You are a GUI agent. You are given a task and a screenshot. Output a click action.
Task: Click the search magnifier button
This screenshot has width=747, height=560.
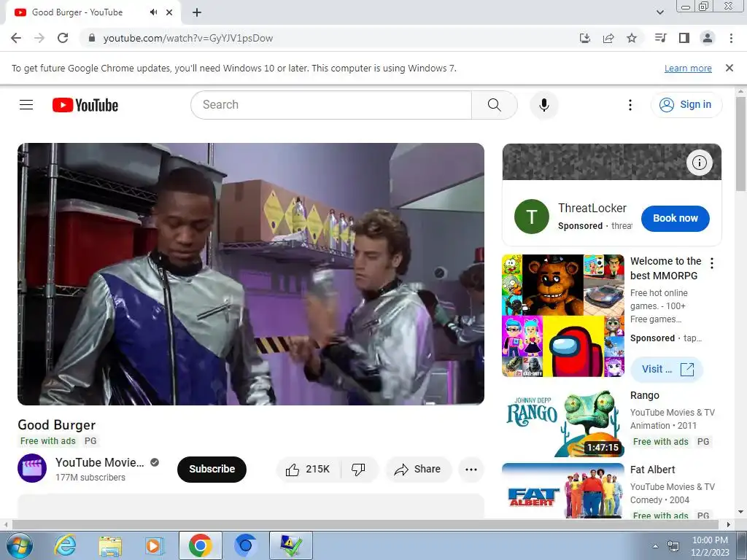click(494, 105)
